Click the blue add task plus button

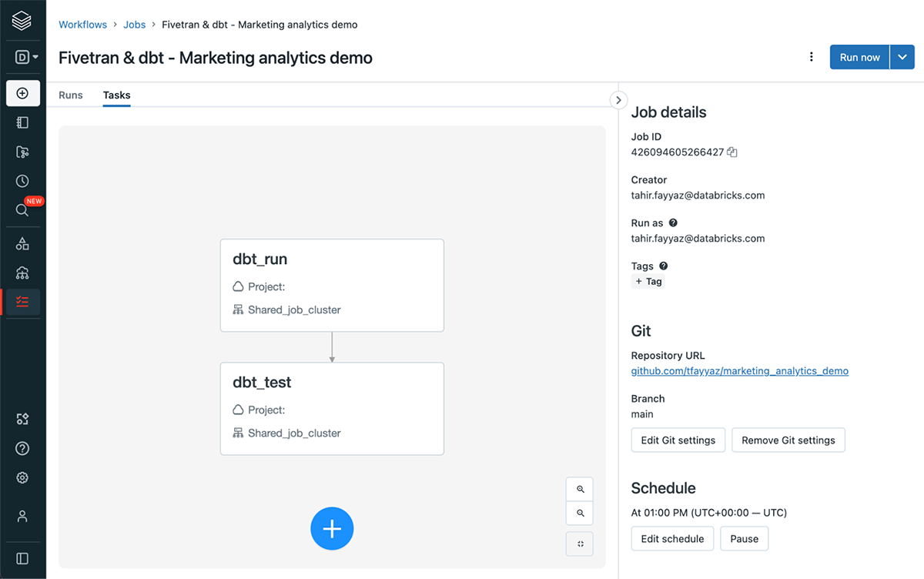pos(332,529)
